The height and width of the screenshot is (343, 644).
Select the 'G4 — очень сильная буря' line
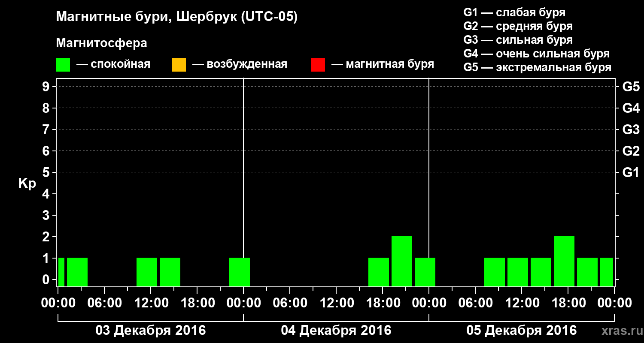[536, 54]
